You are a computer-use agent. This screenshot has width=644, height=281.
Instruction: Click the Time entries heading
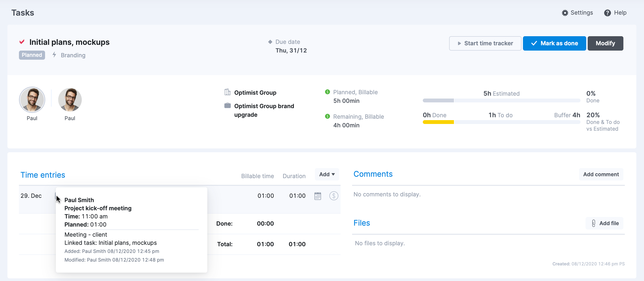click(43, 175)
